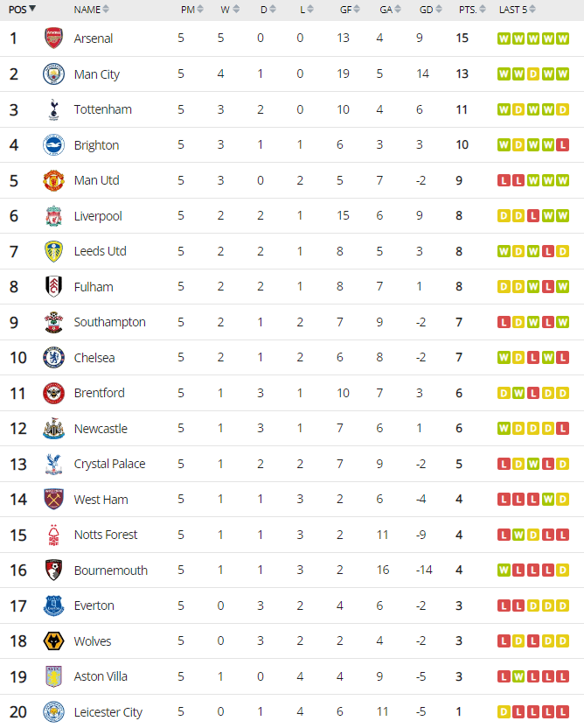Open the Brighton team link
This screenshot has width=584, height=728.
pos(96,145)
